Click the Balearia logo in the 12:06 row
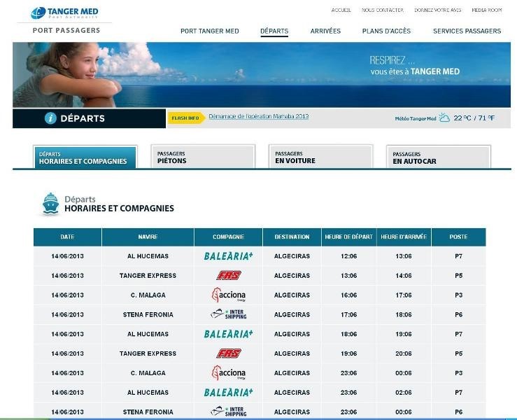 click(x=228, y=256)
